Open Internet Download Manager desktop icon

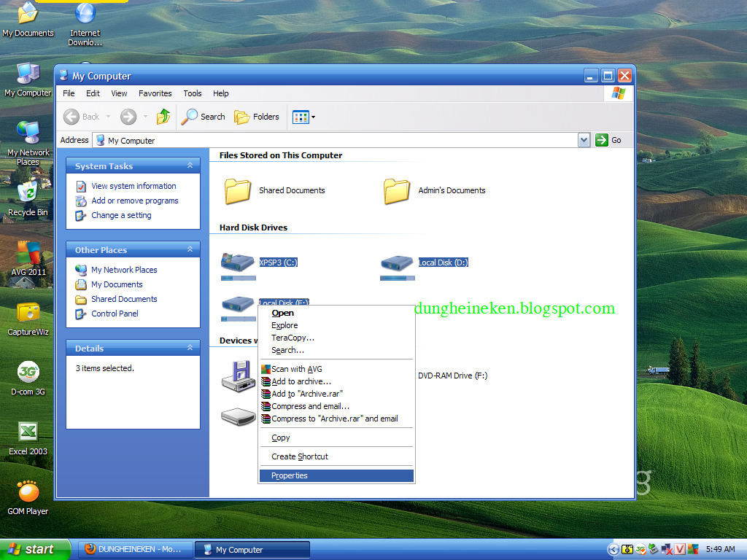coord(85,24)
